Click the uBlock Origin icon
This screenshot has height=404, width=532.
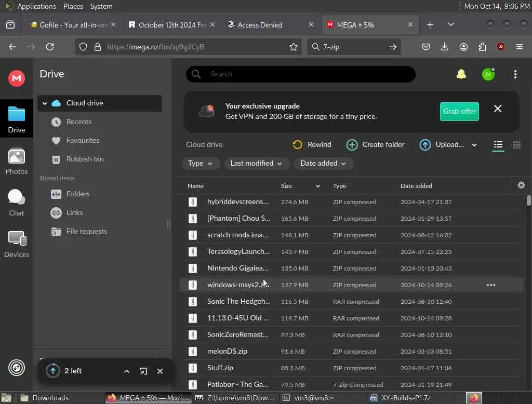[x=500, y=47]
